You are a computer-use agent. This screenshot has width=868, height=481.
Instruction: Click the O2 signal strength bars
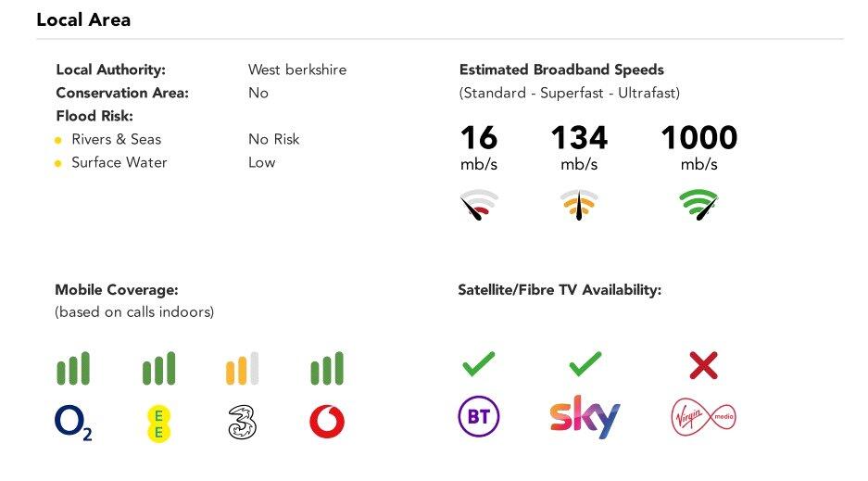[73, 369]
